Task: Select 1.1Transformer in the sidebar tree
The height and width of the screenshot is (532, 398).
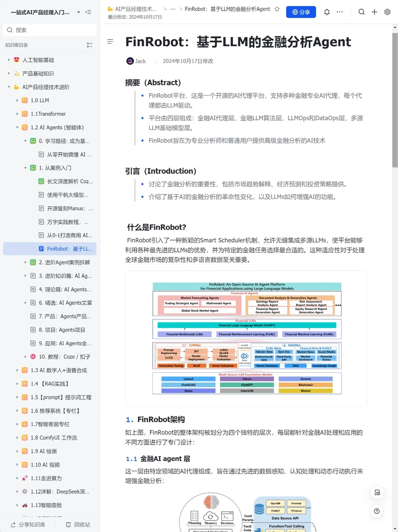Action: [48, 114]
